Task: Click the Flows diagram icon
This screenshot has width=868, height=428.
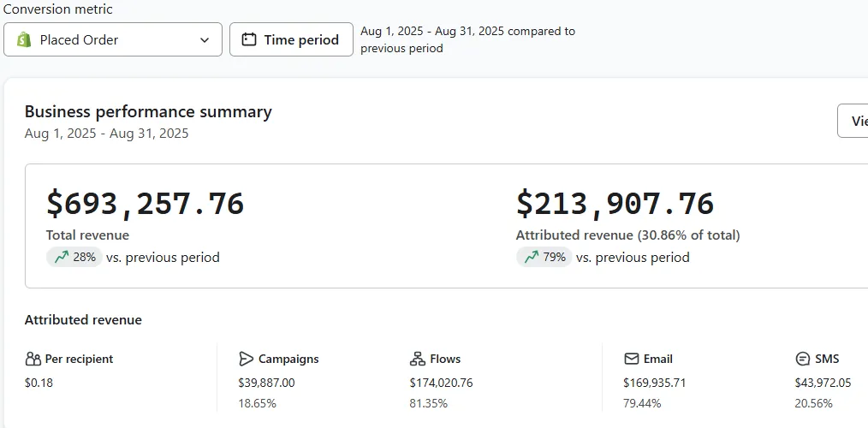Action: click(x=418, y=359)
